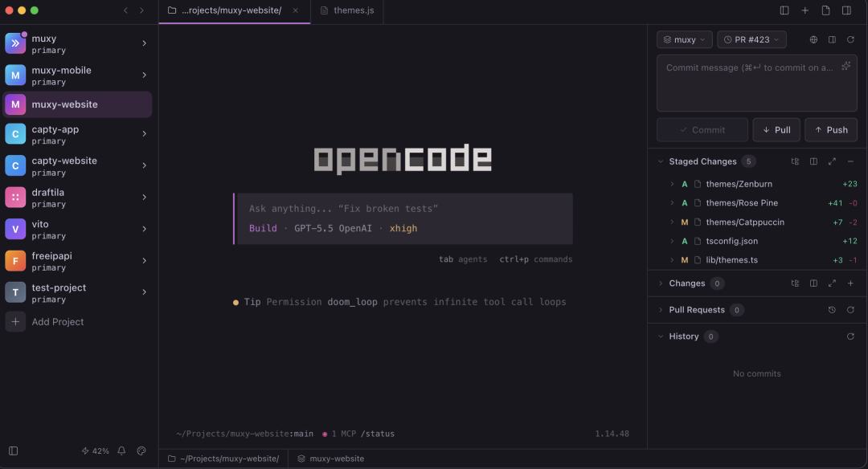Open the muxy repository dropdown

(x=684, y=40)
